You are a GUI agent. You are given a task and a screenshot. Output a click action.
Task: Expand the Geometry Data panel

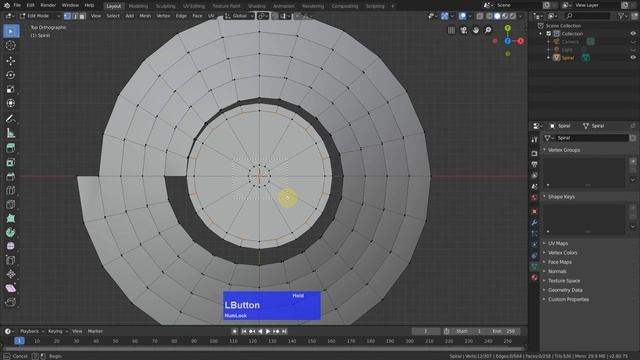pyautogui.click(x=564, y=290)
